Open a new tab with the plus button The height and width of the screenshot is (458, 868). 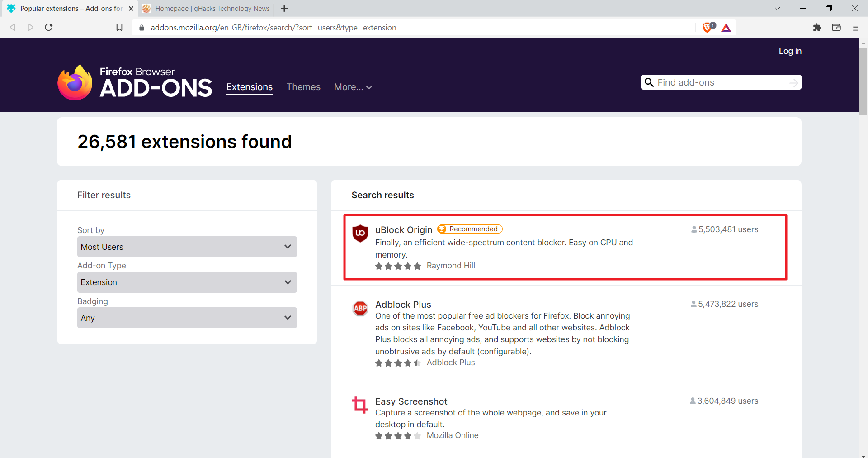tap(284, 9)
